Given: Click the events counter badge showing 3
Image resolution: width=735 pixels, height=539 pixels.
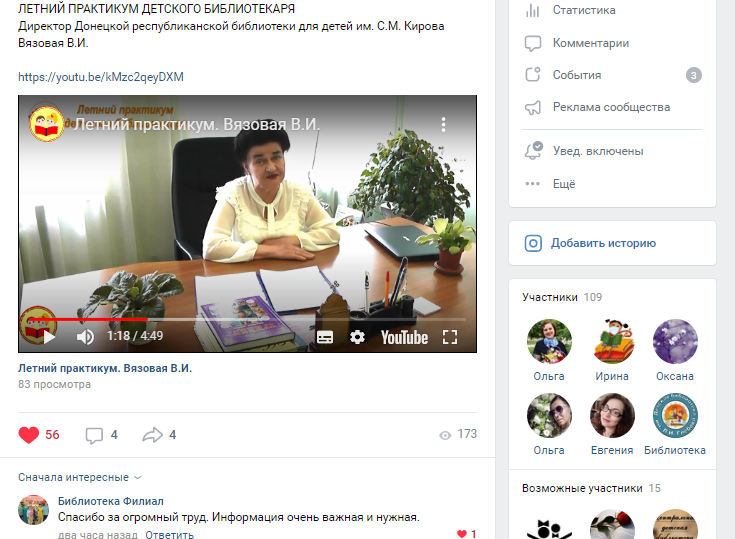Looking at the screenshot, I should (x=694, y=75).
